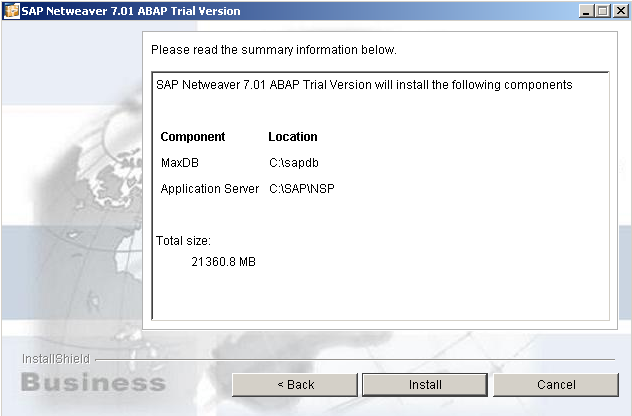Click the window title 'SAP Netweaver 7.01 ABAP Trial Version'
Viewport: 632px width, 416px height.
pos(131,11)
